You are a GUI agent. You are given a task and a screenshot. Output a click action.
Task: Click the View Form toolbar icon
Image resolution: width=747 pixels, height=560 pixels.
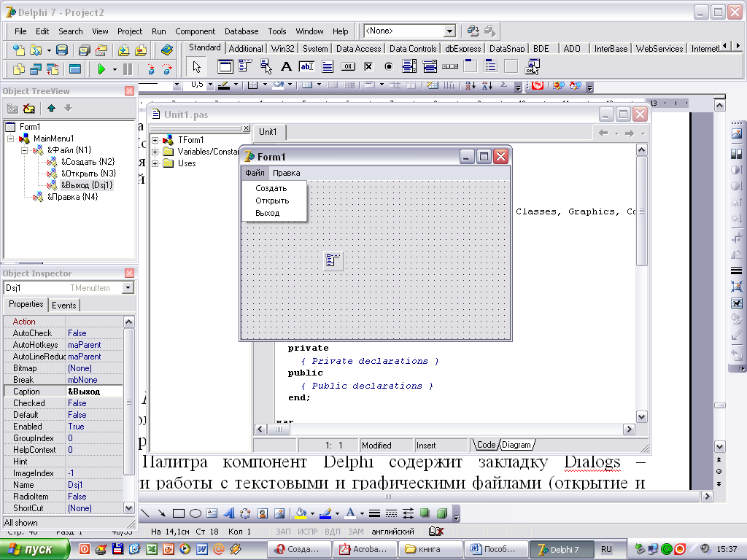pyautogui.click(x=36, y=69)
